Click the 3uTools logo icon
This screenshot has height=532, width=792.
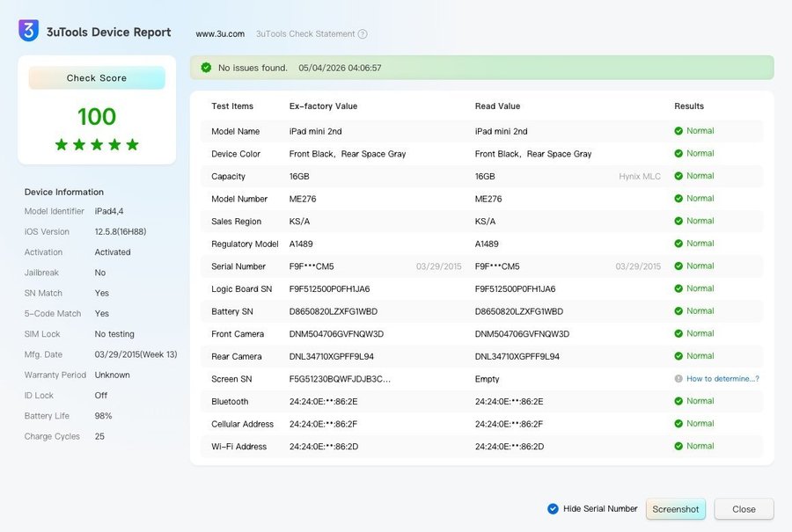28,30
